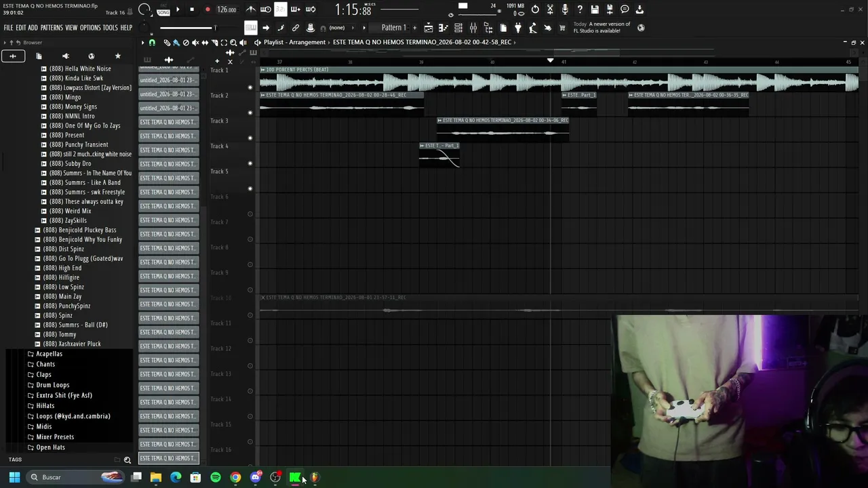868x488 pixels.
Task: Stop playback with the stop button
Action: (192, 9)
